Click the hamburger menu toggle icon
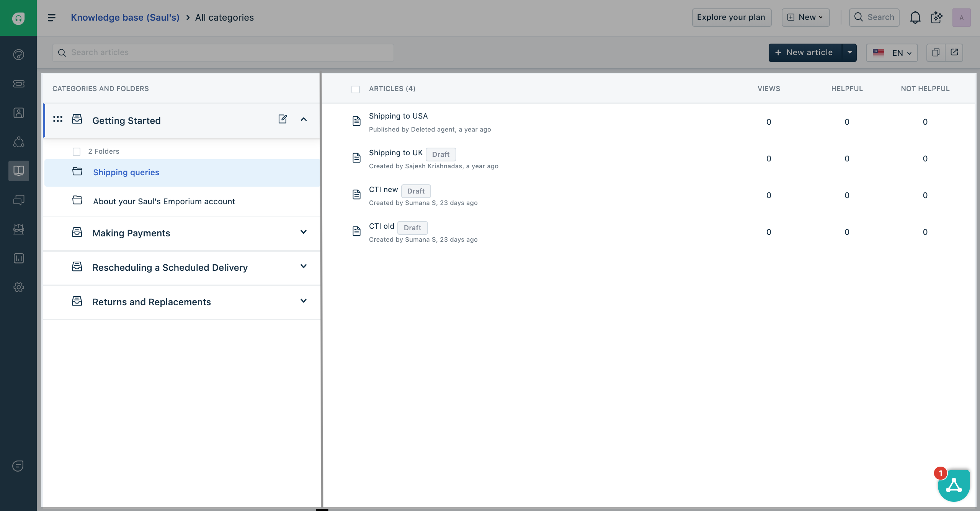 [52, 18]
